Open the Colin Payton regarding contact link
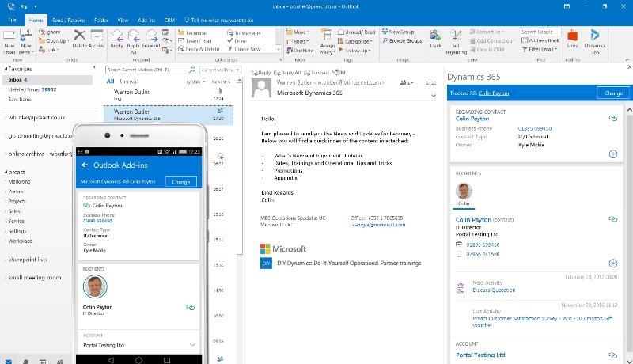Image resolution: width=633 pixels, height=364 pixels. point(472,119)
